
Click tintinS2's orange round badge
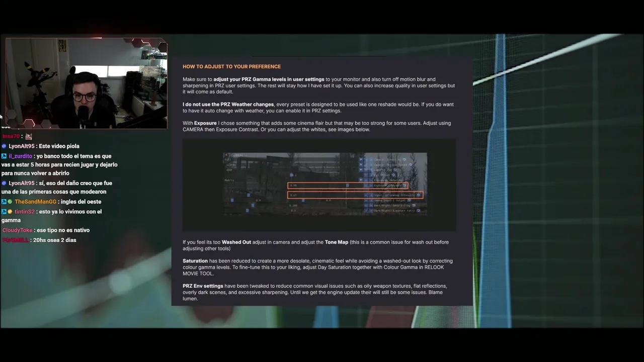[10, 212]
